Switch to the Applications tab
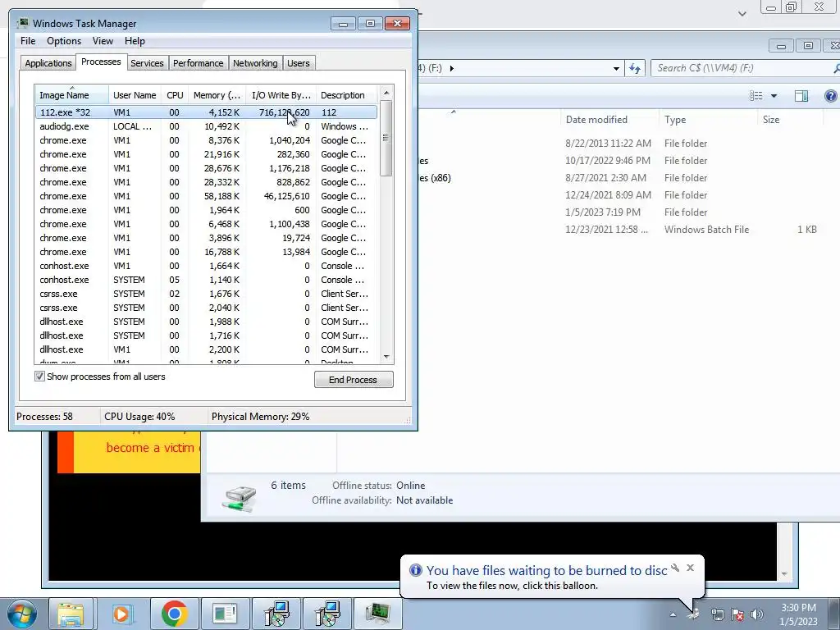840x630 pixels. click(48, 63)
